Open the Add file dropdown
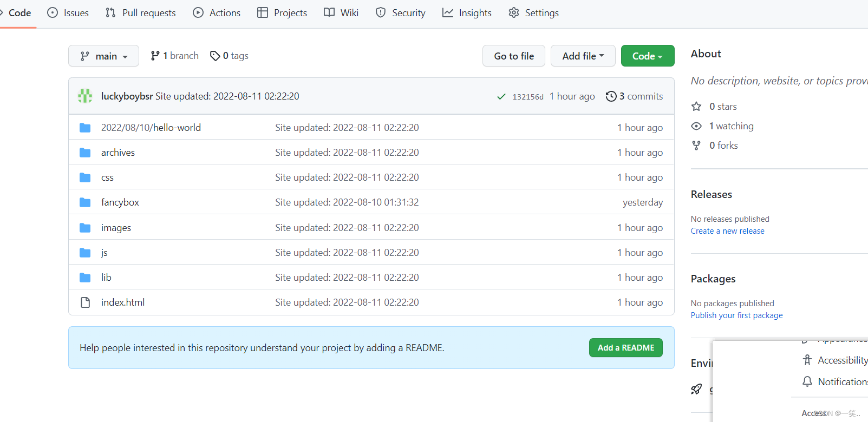The image size is (868, 422). point(583,56)
